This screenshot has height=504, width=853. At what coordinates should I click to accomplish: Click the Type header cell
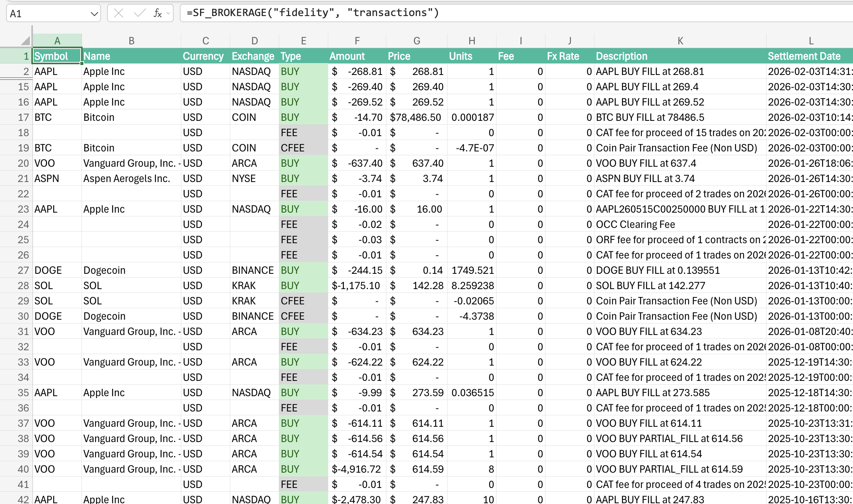(x=303, y=56)
